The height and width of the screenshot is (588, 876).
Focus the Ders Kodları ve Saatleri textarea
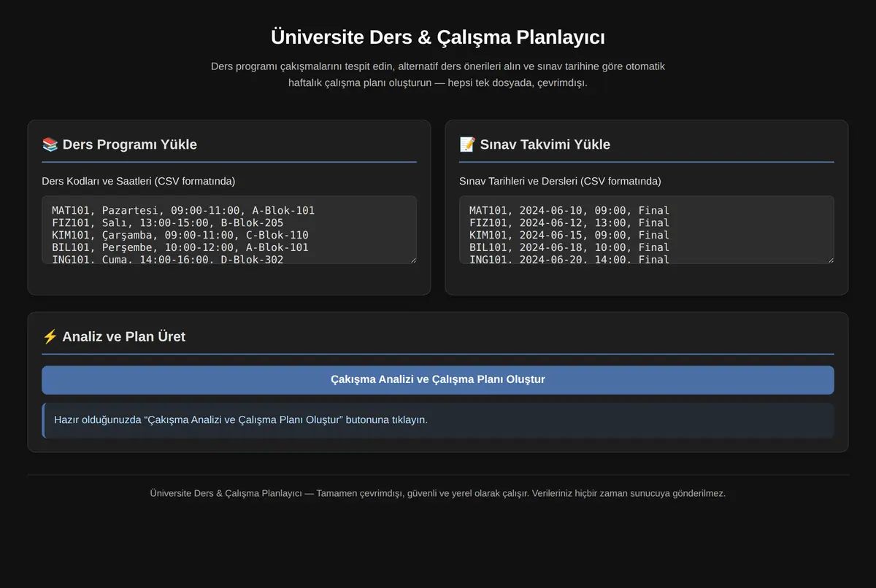(229, 230)
